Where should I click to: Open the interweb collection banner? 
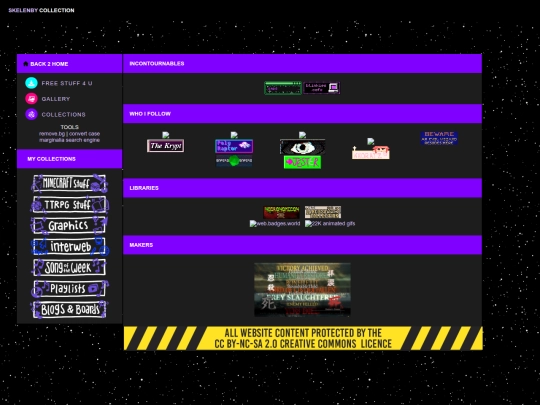[70, 247]
